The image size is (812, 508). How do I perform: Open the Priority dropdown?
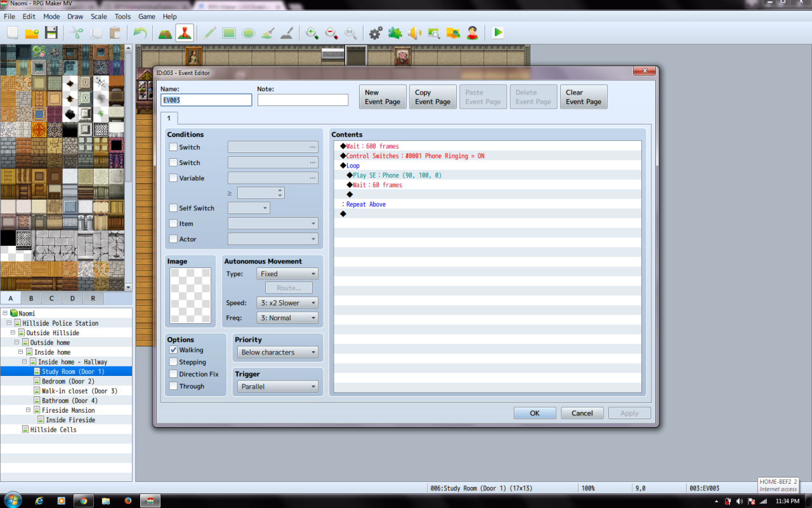pyautogui.click(x=278, y=352)
